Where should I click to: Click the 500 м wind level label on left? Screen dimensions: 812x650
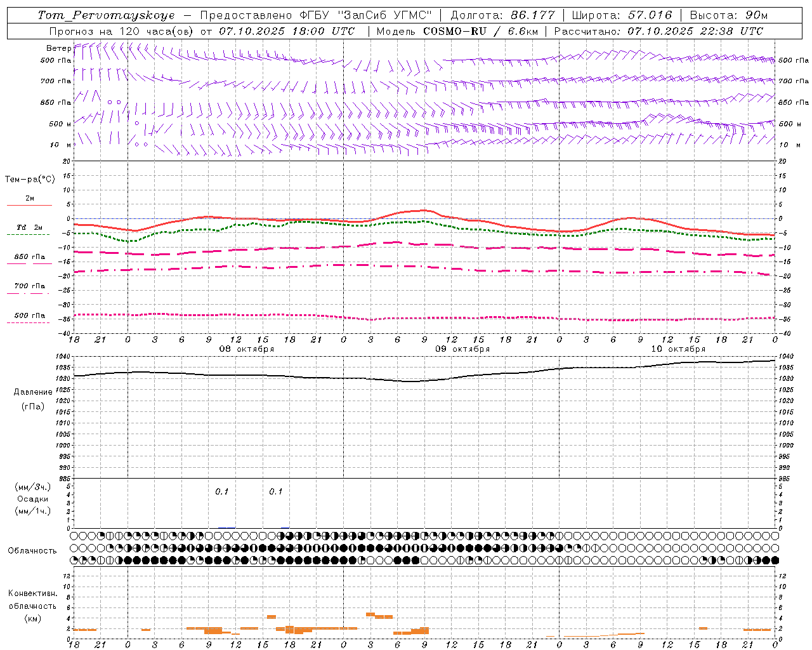pyautogui.click(x=60, y=124)
